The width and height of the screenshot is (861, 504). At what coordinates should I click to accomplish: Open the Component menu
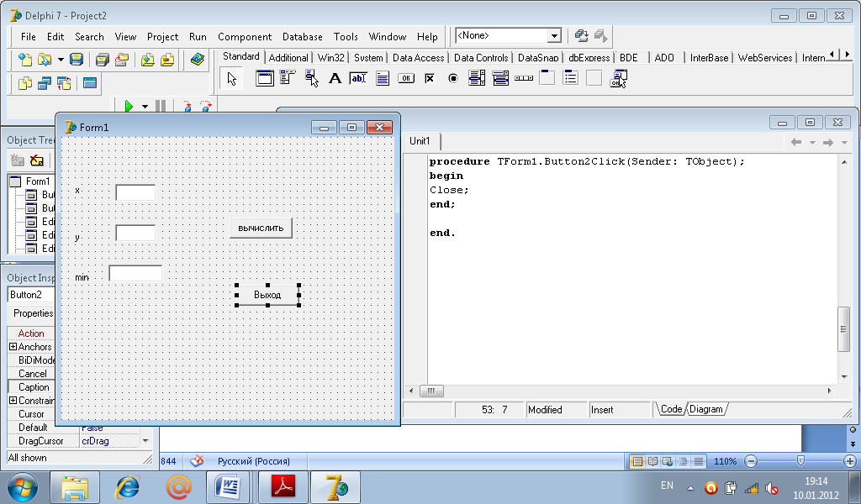(x=245, y=37)
